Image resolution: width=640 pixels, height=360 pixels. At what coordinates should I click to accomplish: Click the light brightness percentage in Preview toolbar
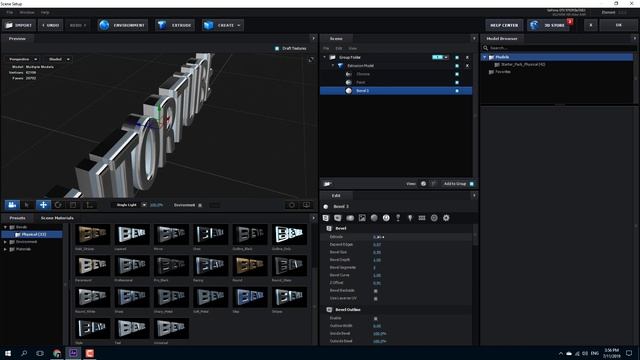(156, 205)
